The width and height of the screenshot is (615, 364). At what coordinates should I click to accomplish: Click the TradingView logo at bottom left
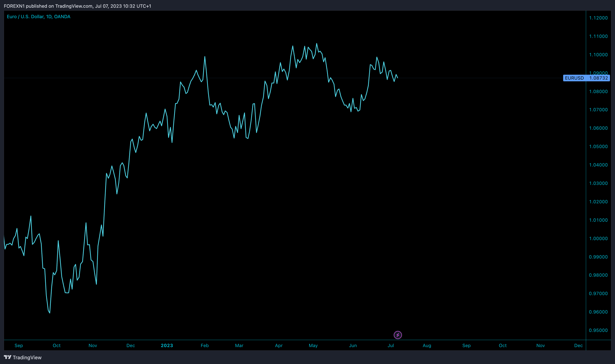point(22,357)
